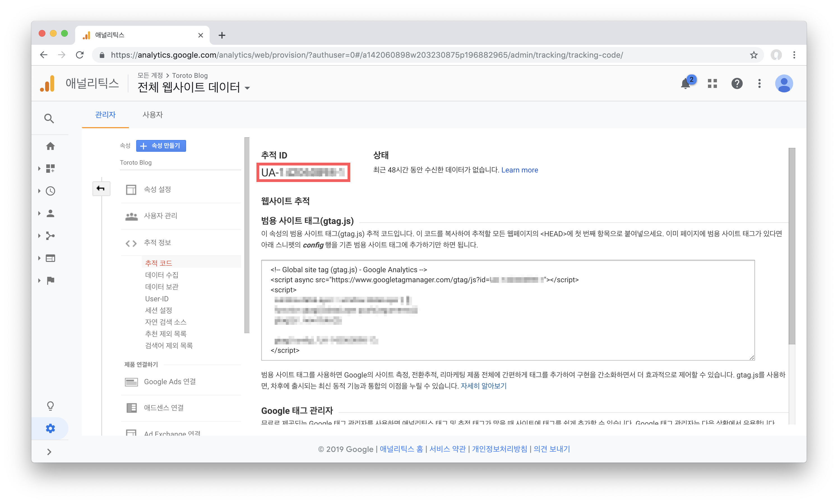Open Analytics header three-dot menu

coord(759,83)
